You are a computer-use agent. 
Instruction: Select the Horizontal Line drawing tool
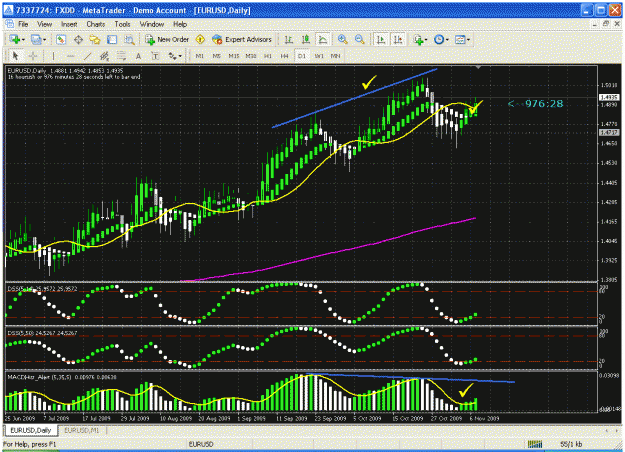(x=70, y=56)
